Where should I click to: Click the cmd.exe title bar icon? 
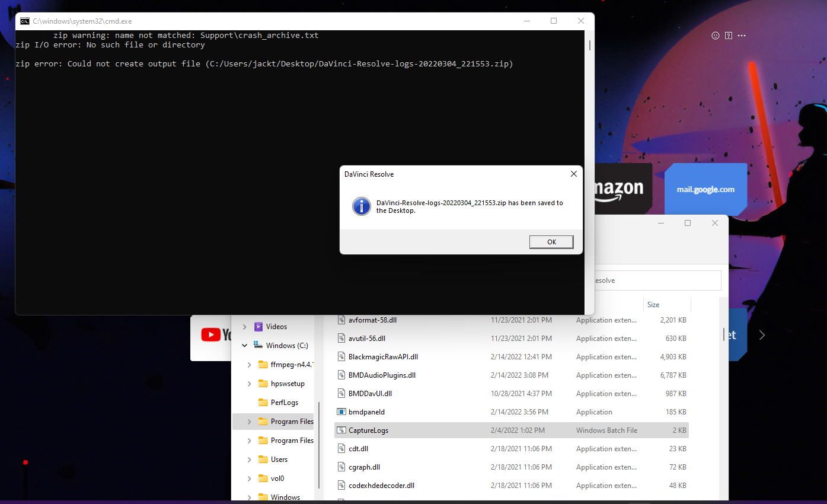(24, 21)
